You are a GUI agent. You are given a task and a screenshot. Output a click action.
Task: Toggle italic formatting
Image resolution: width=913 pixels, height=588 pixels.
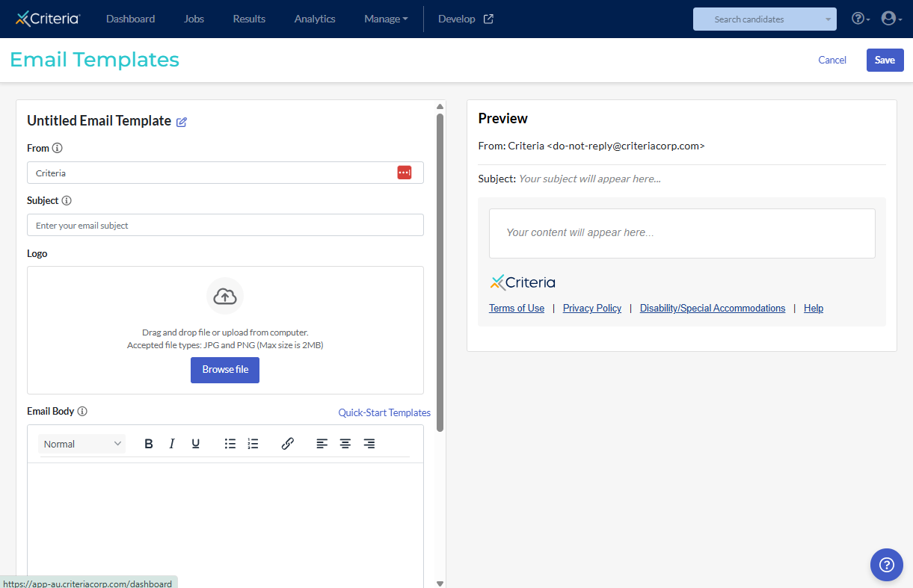172,444
